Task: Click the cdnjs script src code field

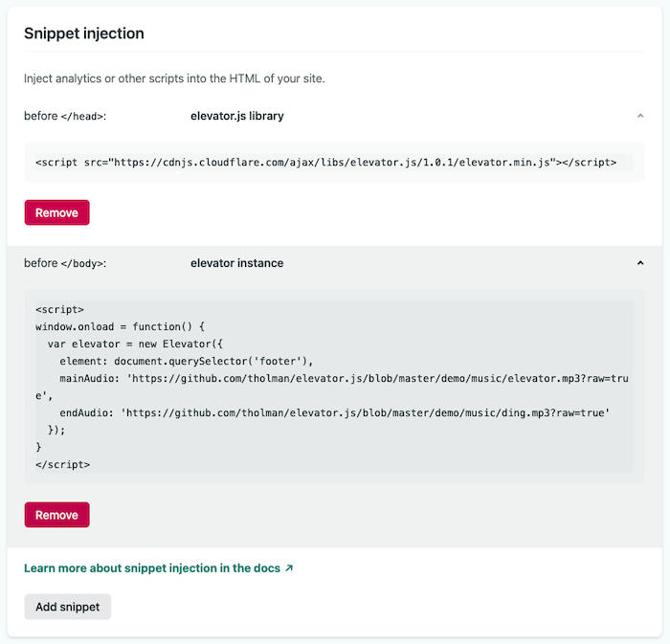Action: (x=325, y=163)
